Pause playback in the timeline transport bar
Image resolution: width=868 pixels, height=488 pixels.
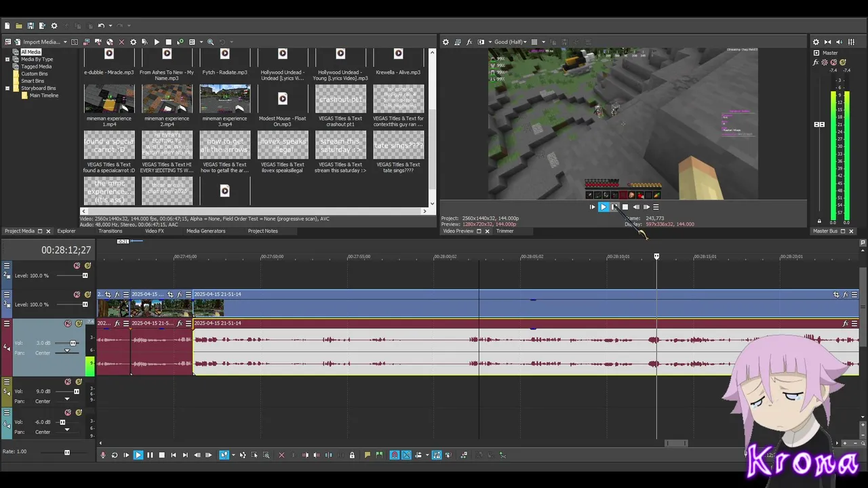tap(150, 455)
